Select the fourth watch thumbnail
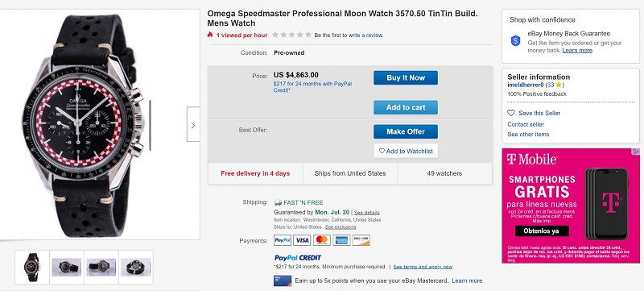 point(136,267)
